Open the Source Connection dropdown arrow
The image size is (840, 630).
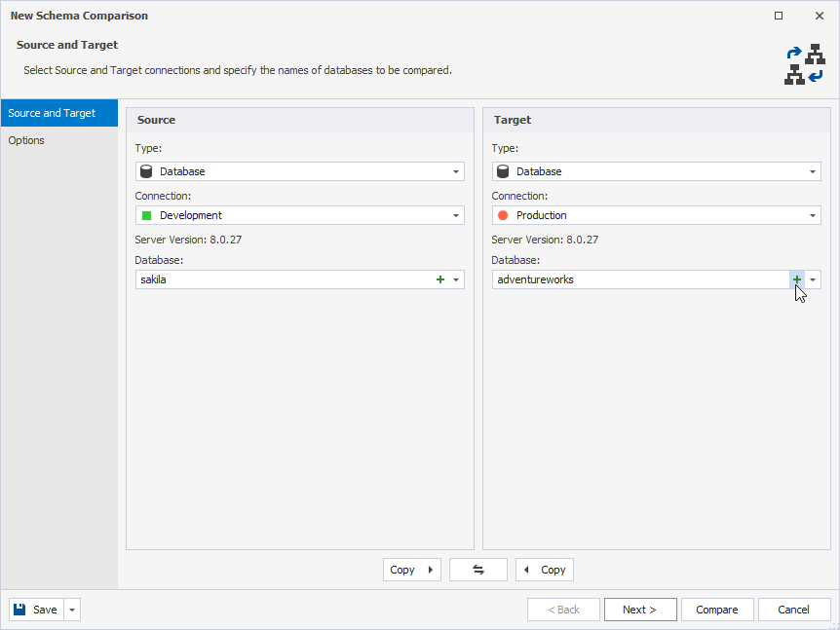(456, 215)
